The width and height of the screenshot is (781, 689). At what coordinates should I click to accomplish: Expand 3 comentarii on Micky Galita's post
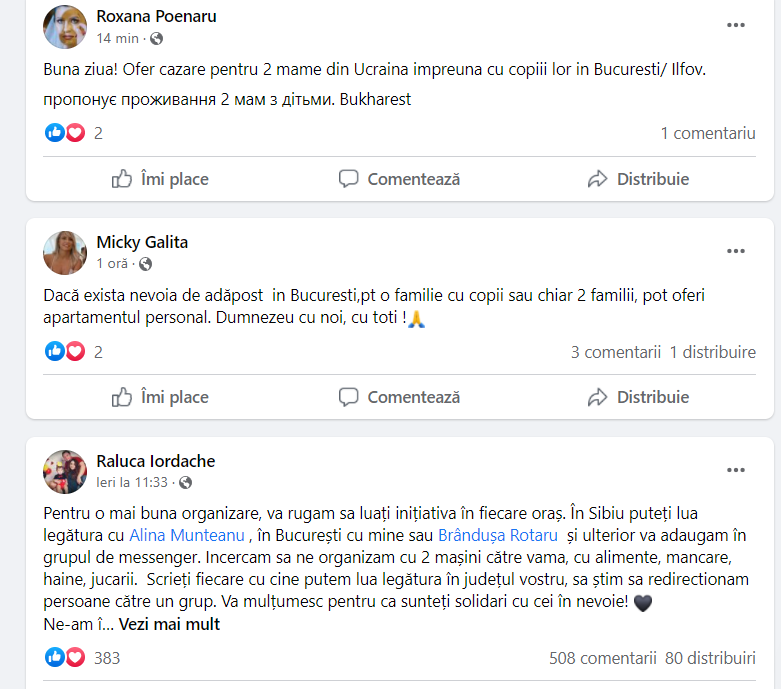tap(616, 352)
